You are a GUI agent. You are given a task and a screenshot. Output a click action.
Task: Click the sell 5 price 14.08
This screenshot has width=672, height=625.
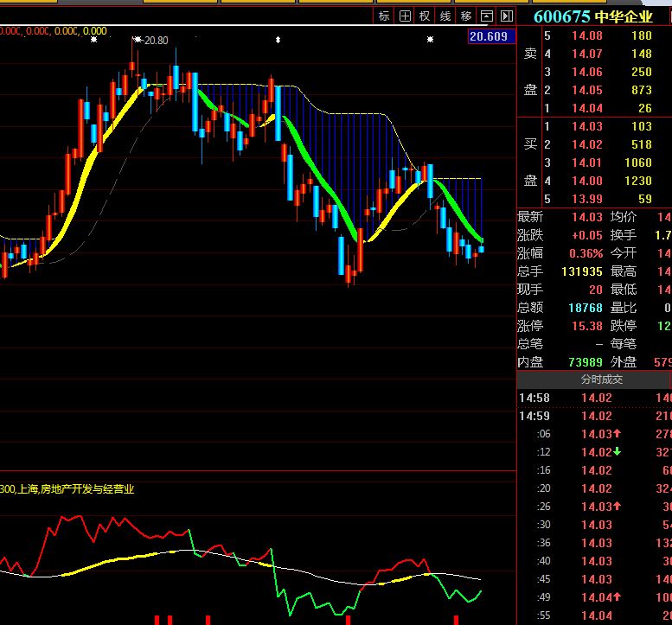tap(586, 35)
